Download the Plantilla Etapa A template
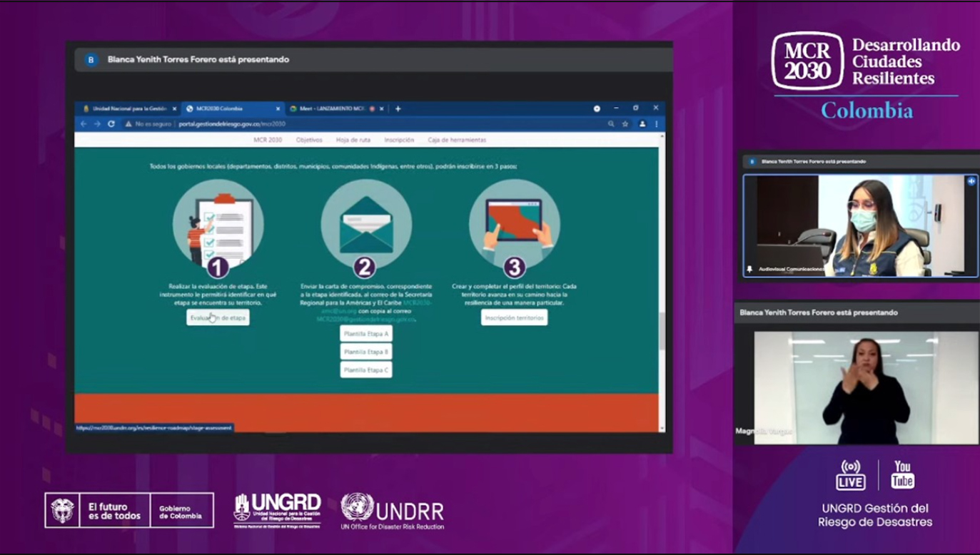 (x=366, y=333)
